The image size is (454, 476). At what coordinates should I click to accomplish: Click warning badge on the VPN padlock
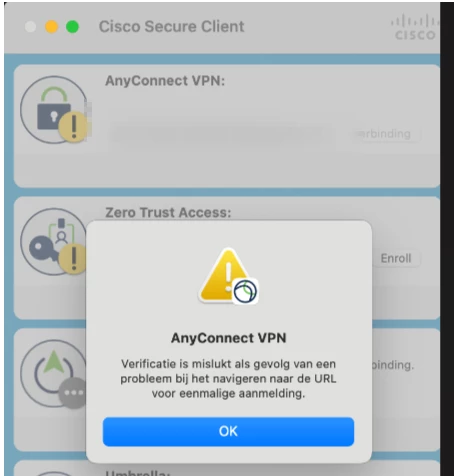74,127
